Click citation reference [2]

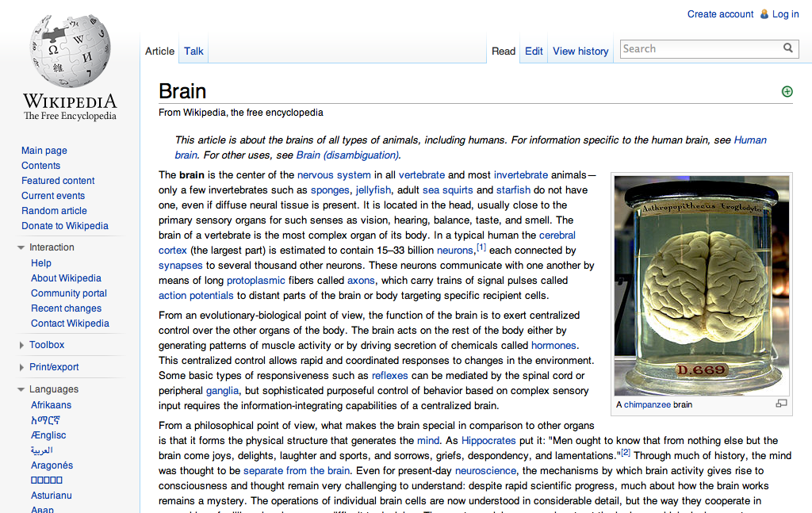pos(626,453)
